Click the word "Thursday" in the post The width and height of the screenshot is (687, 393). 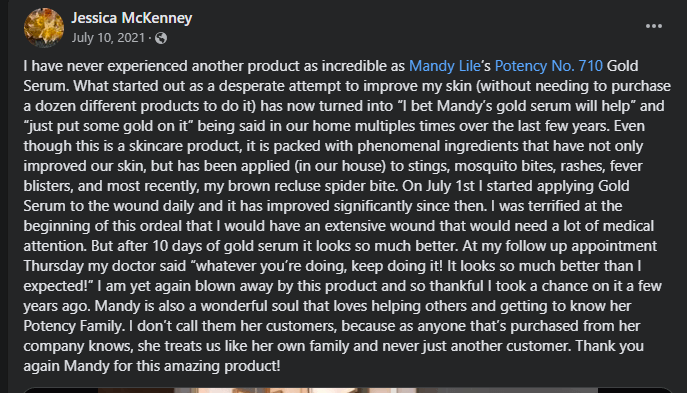pos(53,266)
